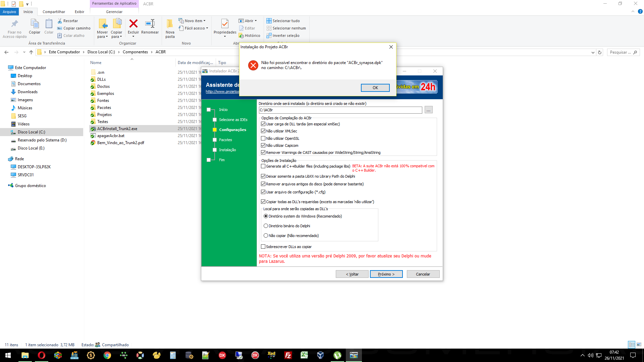644x362 pixels.
Task: Click the Cancelar button in installer
Action: click(x=423, y=274)
